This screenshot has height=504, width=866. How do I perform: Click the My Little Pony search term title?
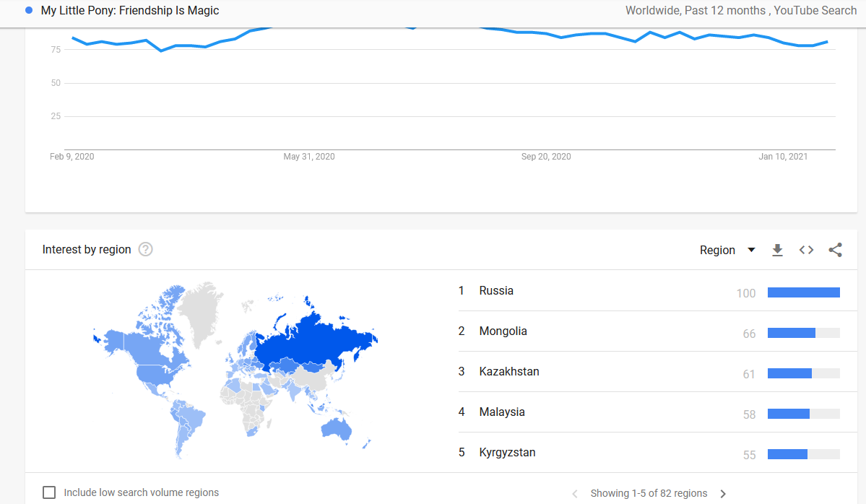[x=130, y=10]
